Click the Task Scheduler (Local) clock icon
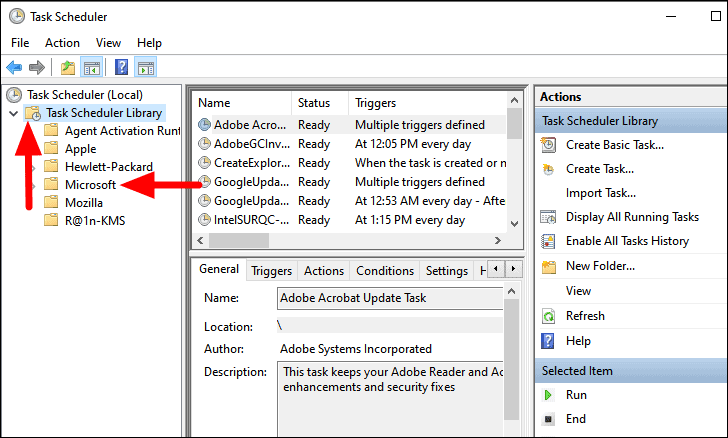The image size is (728, 438). (x=14, y=95)
